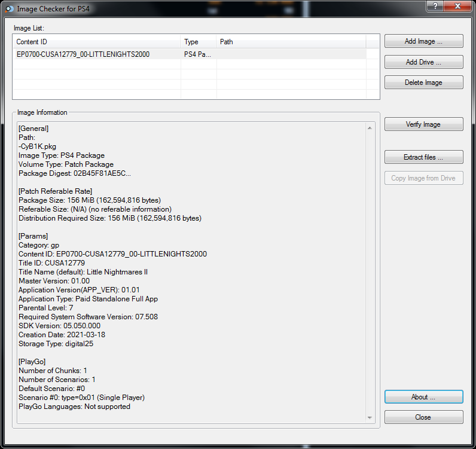
Task: Click the 'Storage Type: digital25' line
Action: click(56, 344)
